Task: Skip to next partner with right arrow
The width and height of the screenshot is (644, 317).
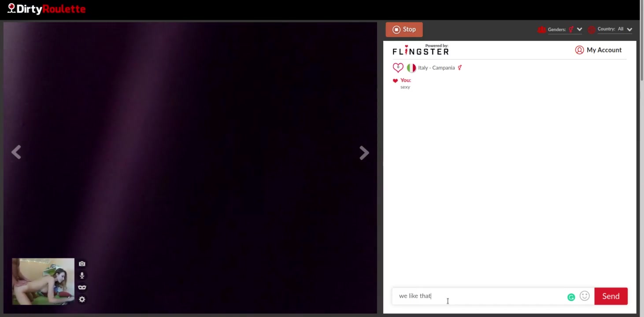Action: click(x=364, y=153)
